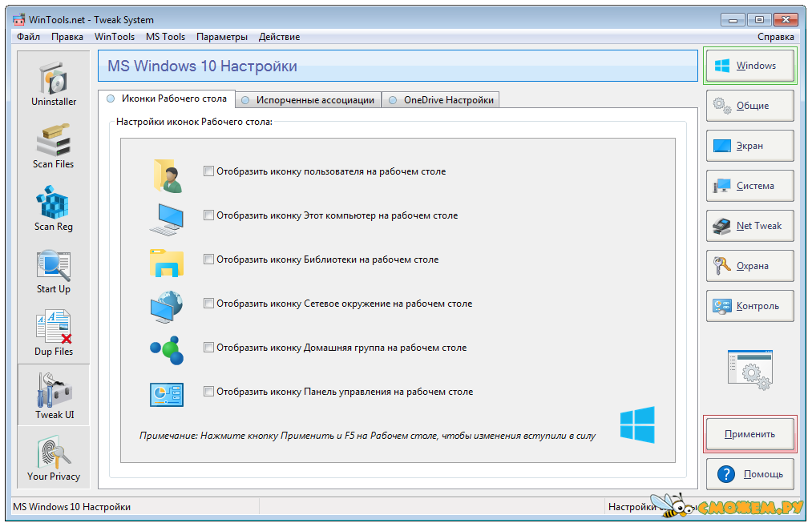Switch to 'Иконки Рабочего стола' tab

167,99
